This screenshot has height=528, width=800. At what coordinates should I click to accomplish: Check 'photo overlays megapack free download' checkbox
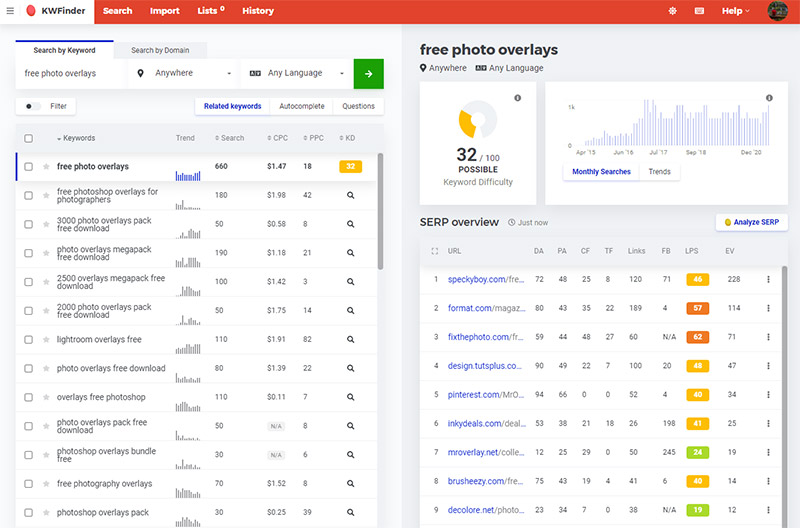click(x=29, y=253)
